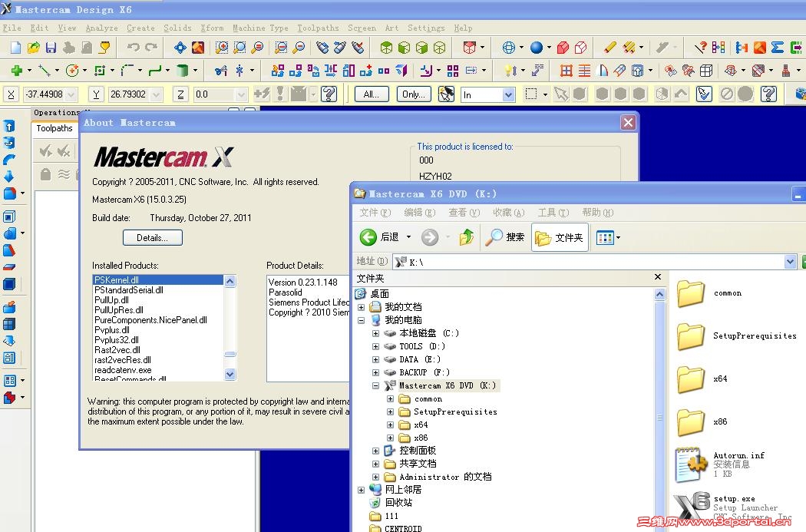Open the 工具(T) menu in Explorer
Image resolution: width=806 pixels, height=532 pixels.
pyautogui.click(x=553, y=213)
